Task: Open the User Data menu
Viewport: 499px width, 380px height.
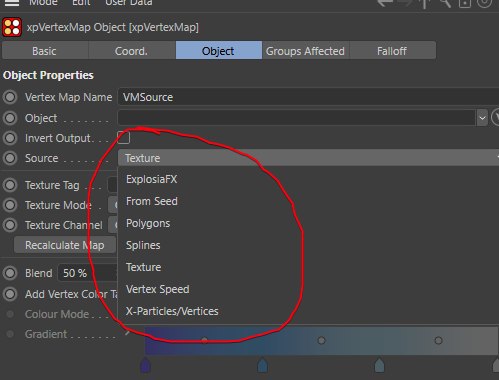Action: pyautogui.click(x=129, y=3)
